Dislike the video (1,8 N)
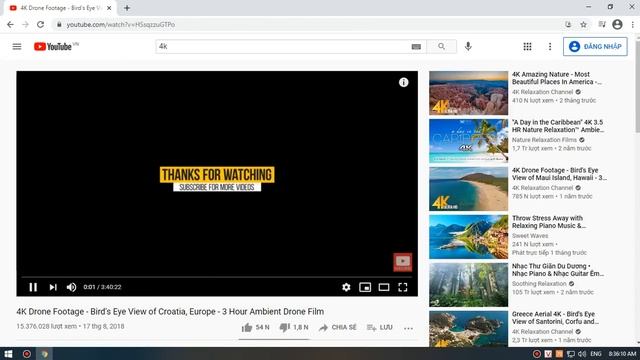640x360 pixels. (x=294, y=327)
